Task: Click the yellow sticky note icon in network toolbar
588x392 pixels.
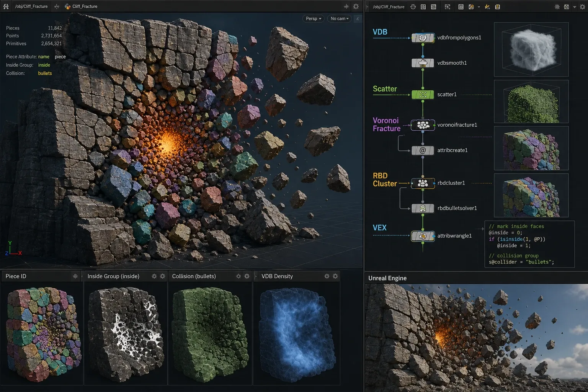Action: (x=498, y=7)
